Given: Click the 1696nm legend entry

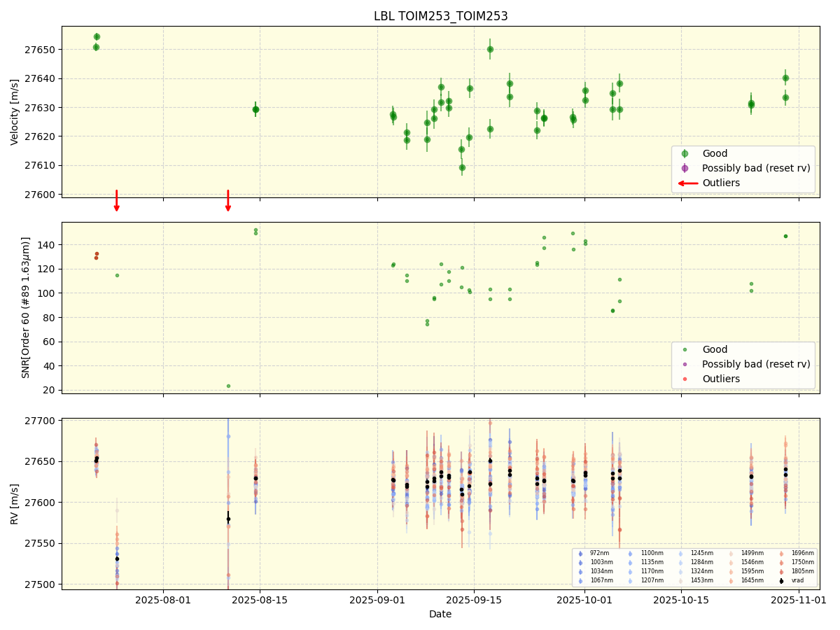Looking at the screenshot, I should coord(797,553).
